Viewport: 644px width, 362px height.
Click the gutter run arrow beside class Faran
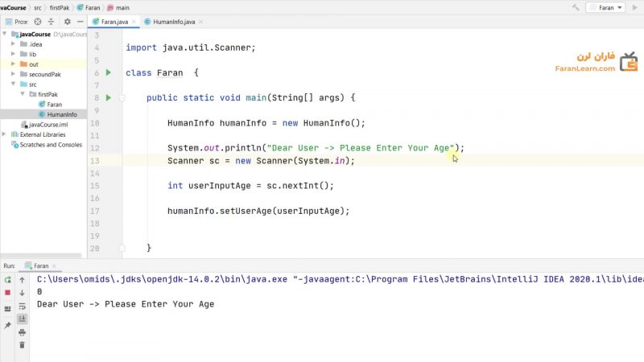108,72
